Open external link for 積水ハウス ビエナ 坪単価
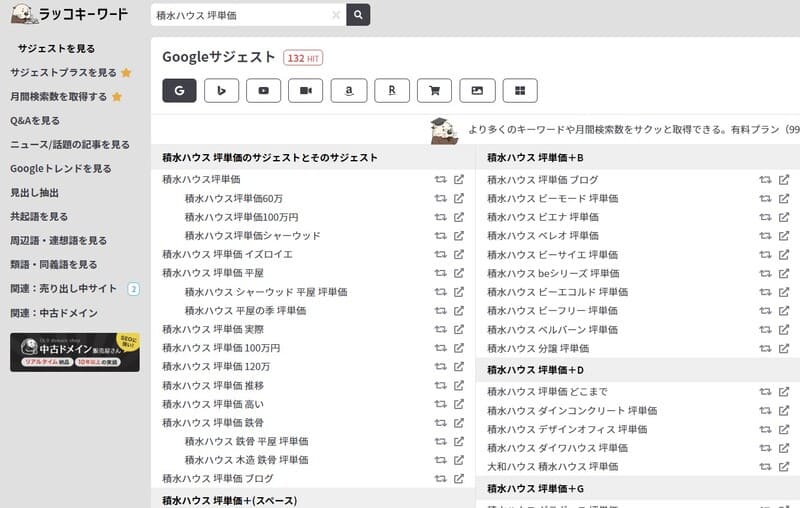This screenshot has height=508, width=800. (784, 217)
